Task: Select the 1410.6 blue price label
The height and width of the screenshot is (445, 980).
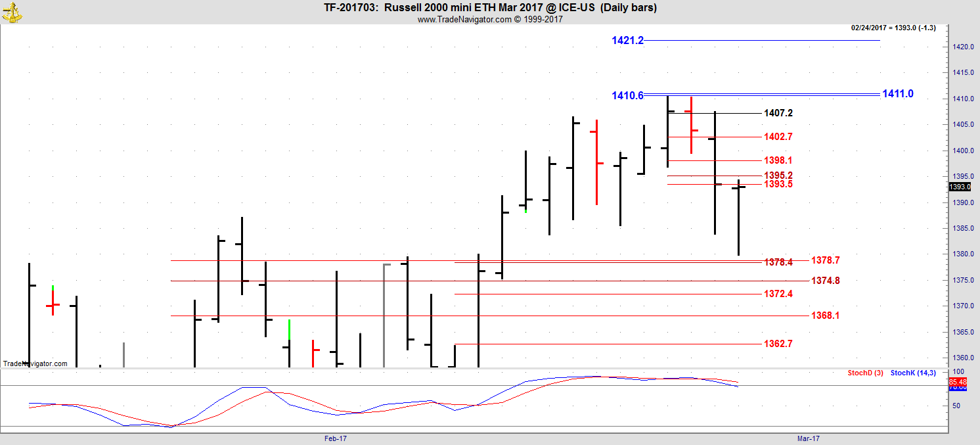Action: click(x=627, y=96)
